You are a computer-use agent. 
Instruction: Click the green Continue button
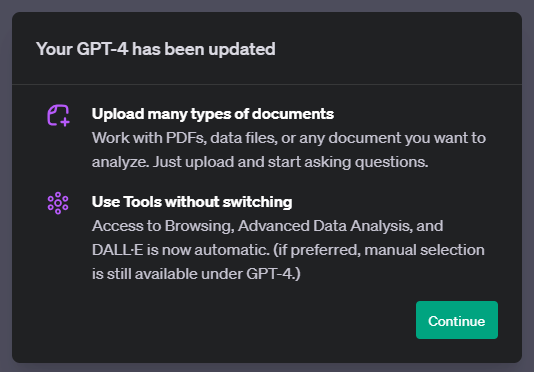point(457,320)
